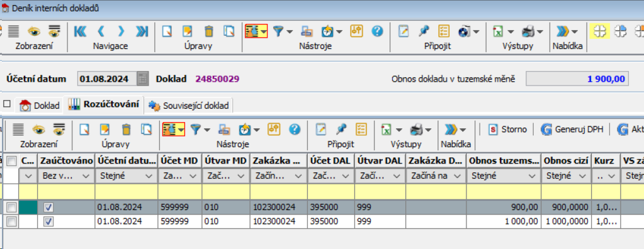Sort by Účet DAL column header
This screenshot has width=644, height=249.
point(331,161)
